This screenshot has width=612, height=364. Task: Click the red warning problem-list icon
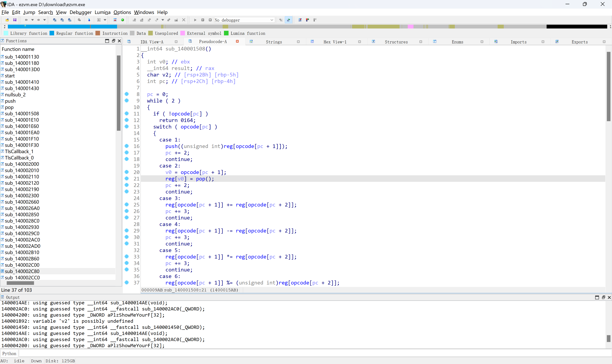115,20
